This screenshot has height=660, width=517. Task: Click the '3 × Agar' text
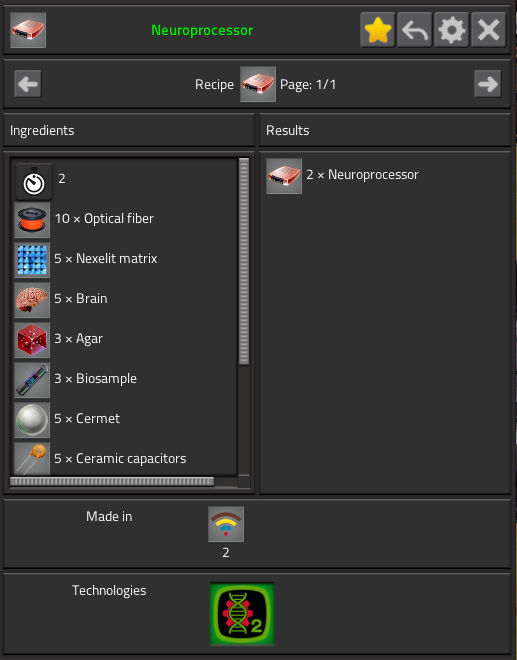pyautogui.click(x=78, y=339)
